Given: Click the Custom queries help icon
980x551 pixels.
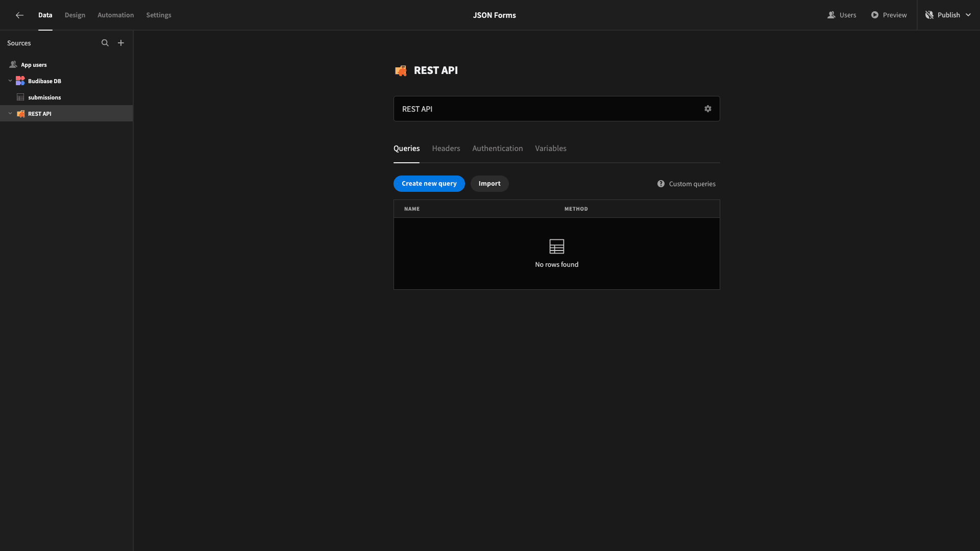Looking at the screenshot, I should click(661, 184).
